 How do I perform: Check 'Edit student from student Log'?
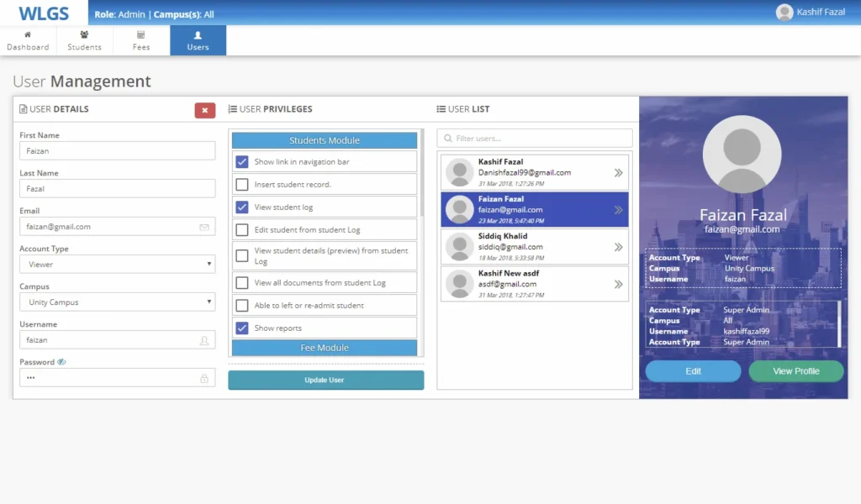pyautogui.click(x=242, y=230)
